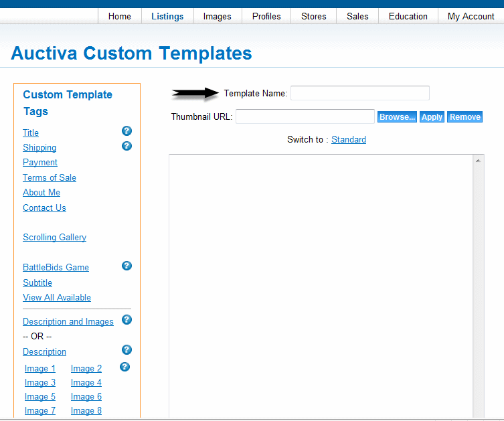Insert the Image 8 tag
This screenshot has width=504, height=421.
86,410
